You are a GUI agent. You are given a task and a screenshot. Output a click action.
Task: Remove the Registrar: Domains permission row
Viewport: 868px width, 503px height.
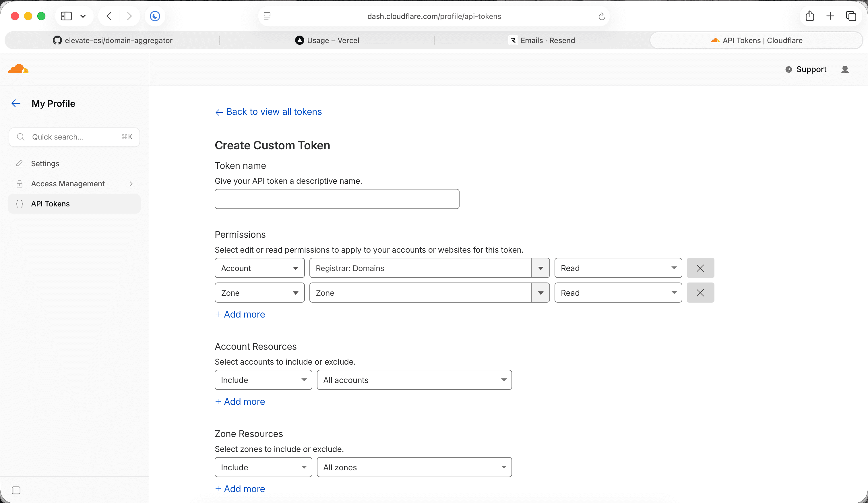pyautogui.click(x=700, y=268)
